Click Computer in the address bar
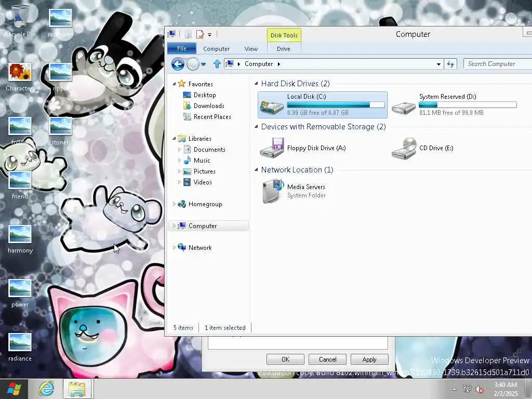532x399 pixels. pyautogui.click(x=259, y=64)
